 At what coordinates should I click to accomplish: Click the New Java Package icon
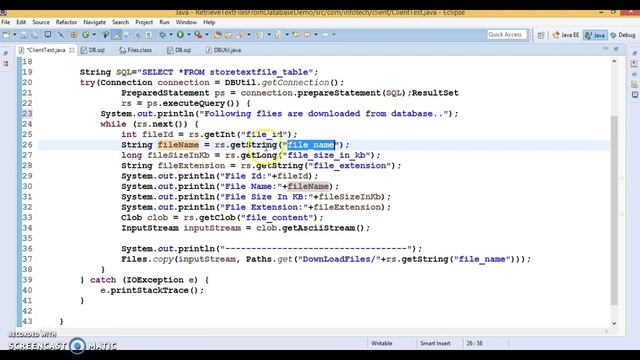(x=74, y=35)
